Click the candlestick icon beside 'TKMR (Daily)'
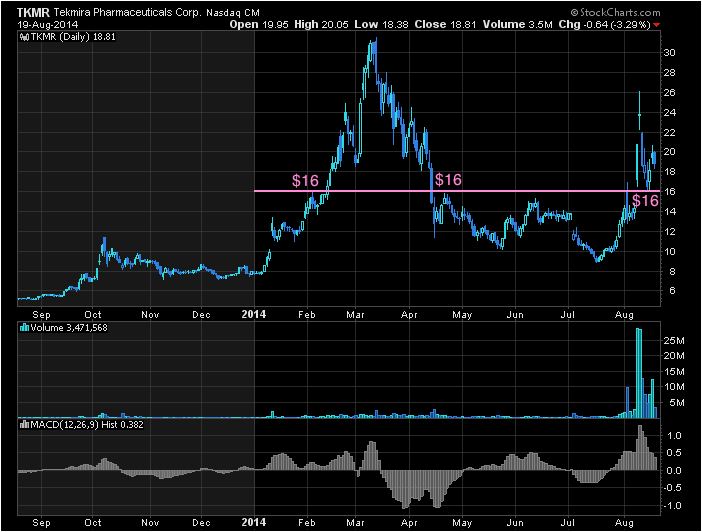Viewport: 702px width, 532px height. (x=24, y=37)
